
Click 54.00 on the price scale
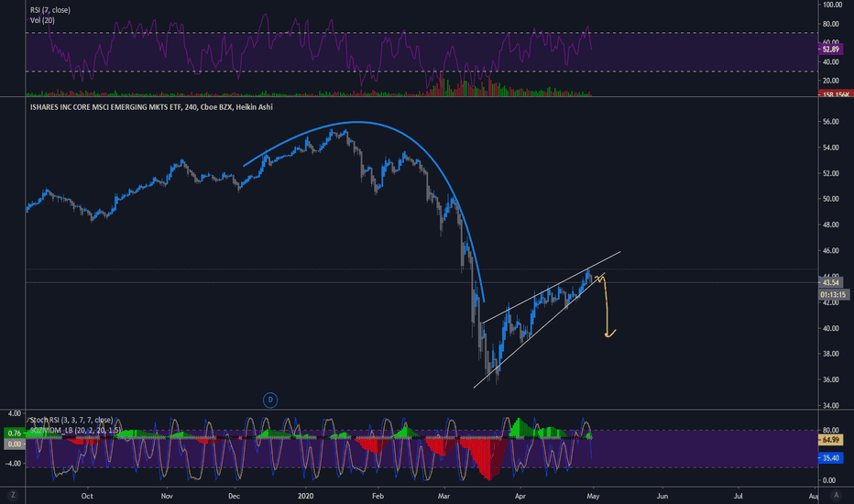pyautogui.click(x=830, y=148)
